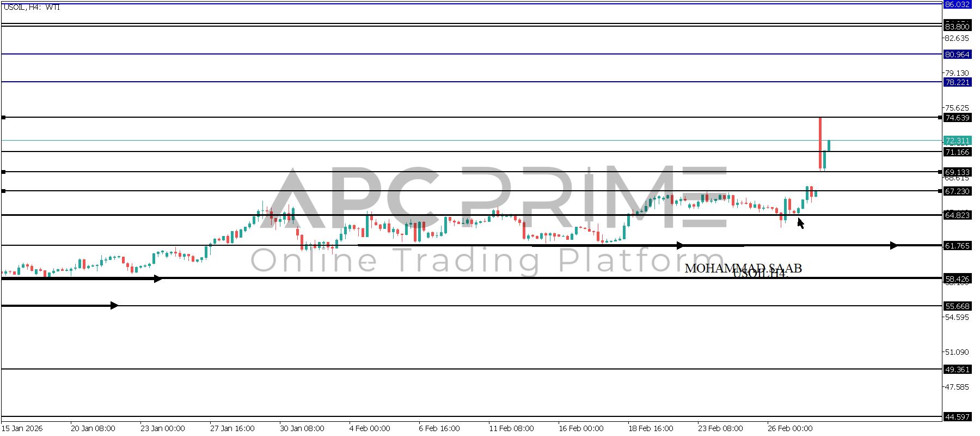The height and width of the screenshot is (436, 980).
Task: Click the USOIL, H4: WTI chart title
Action: click(x=32, y=7)
